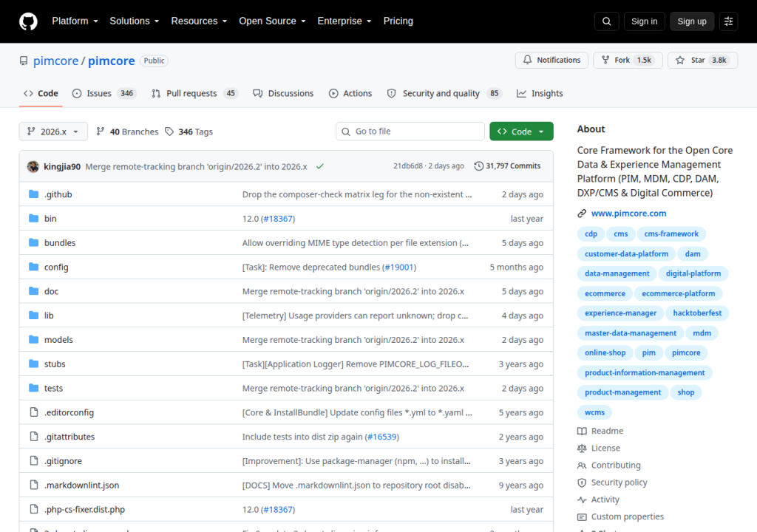Image resolution: width=757 pixels, height=532 pixels.
Task: Click the scales icon beside License
Action: pos(582,448)
